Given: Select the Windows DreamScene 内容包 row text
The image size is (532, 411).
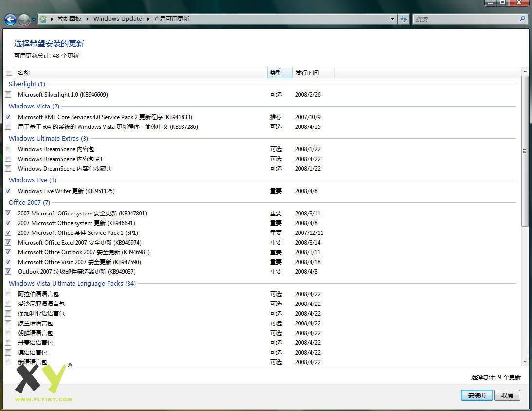Looking at the screenshot, I should (56, 149).
